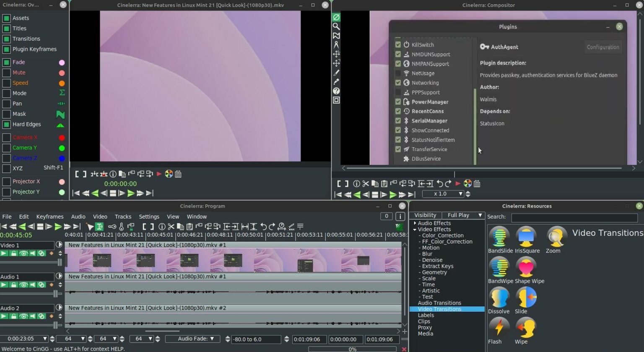Image resolution: width=644 pixels, height=352 pixels.
Task: Open the Window menu
Action: 197,216
